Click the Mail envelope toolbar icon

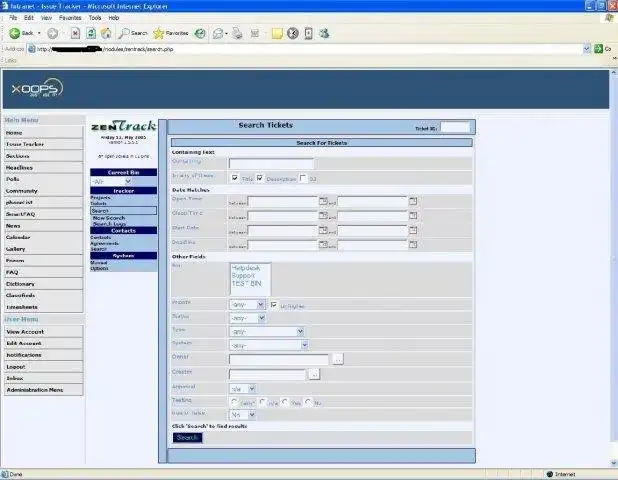pos(218,34)
